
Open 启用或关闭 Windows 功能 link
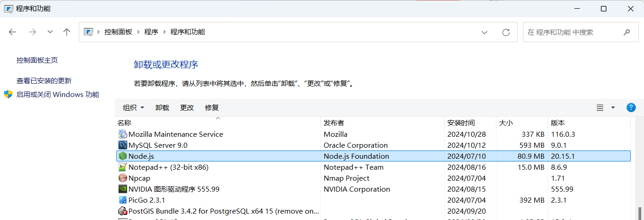click(58, 95)
